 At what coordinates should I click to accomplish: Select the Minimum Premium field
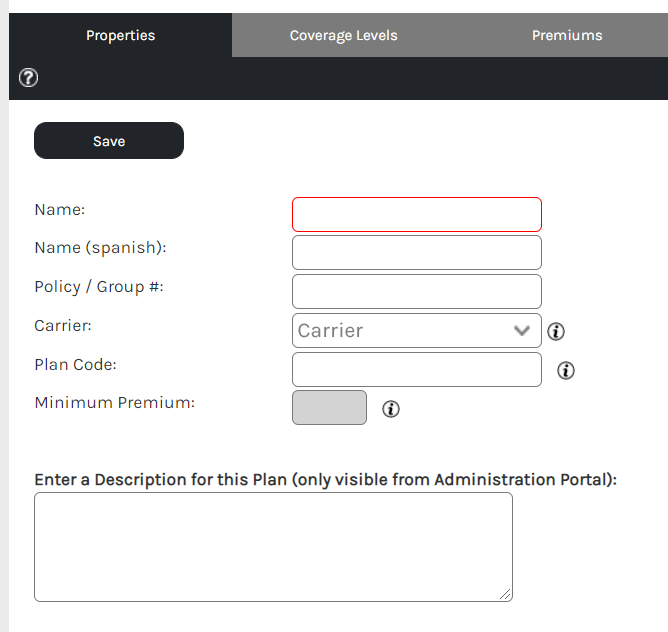(x=329, y=407)
